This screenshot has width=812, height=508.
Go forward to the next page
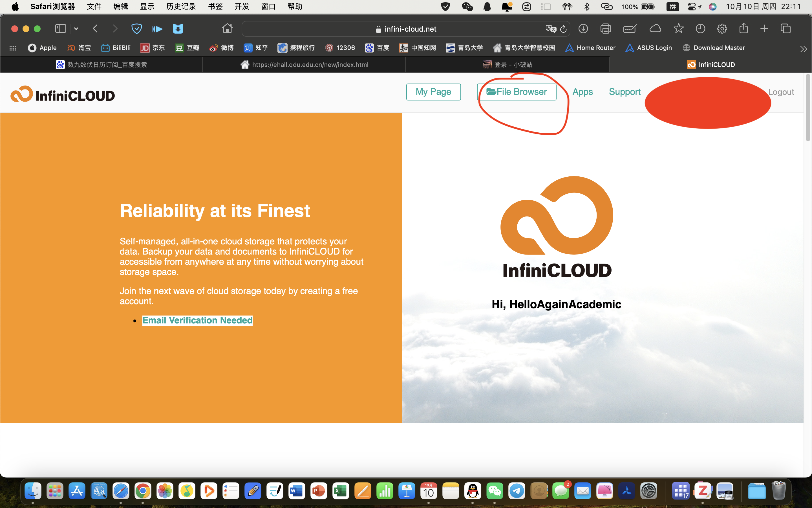click(x=115, y=29)
